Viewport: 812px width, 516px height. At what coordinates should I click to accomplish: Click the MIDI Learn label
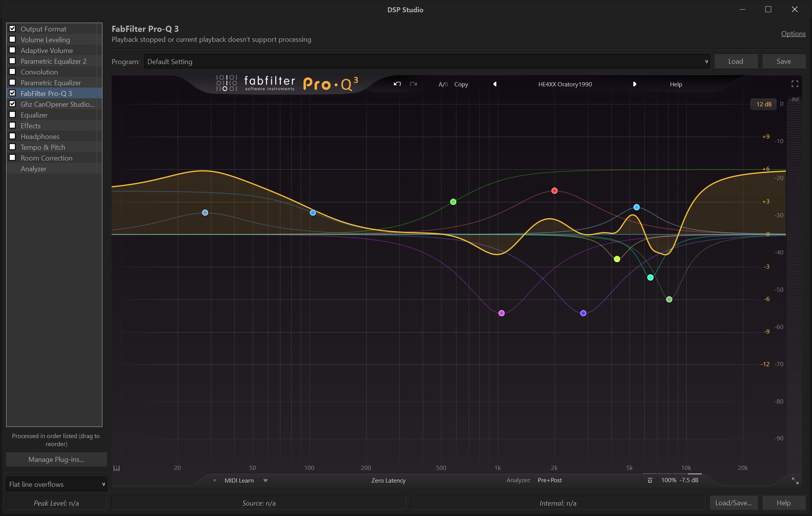tap(239, 480)
